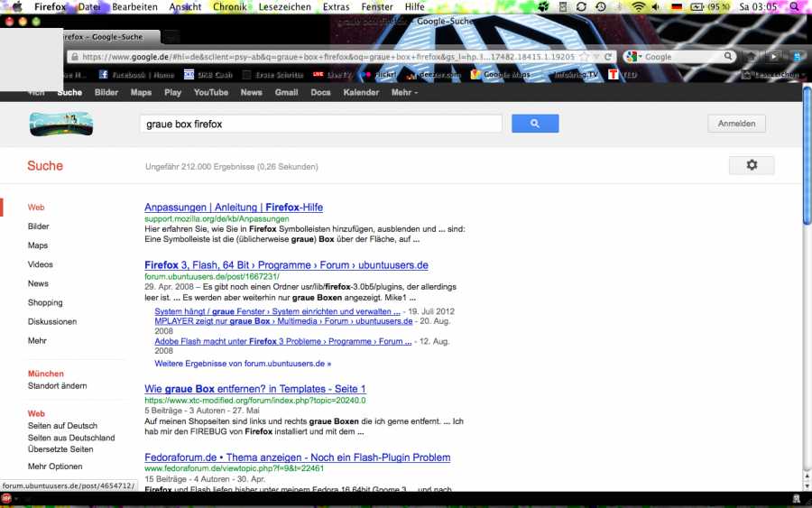The image size is (812, 508).
Task: Click the vertical scrollbar thumb
Action: click(807, 155)
